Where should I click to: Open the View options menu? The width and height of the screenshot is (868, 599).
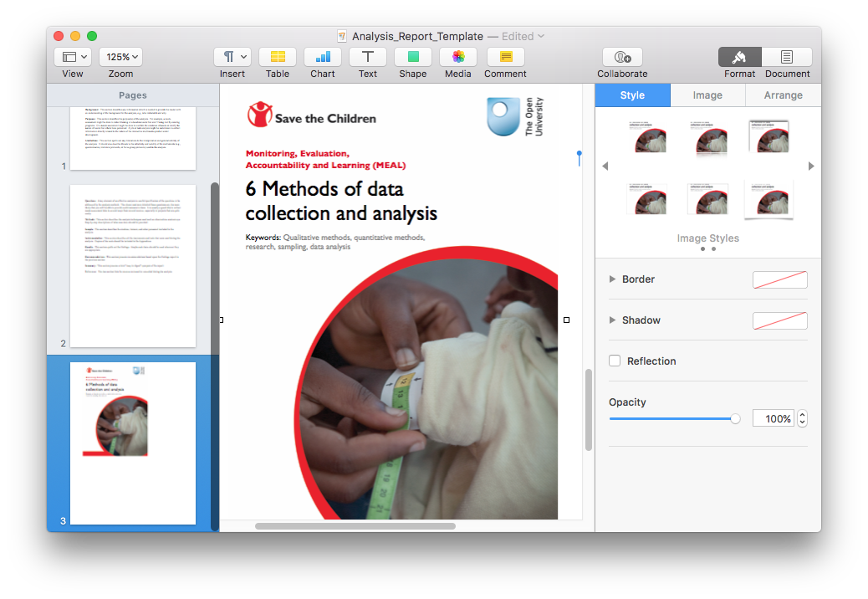pos(72,56)
